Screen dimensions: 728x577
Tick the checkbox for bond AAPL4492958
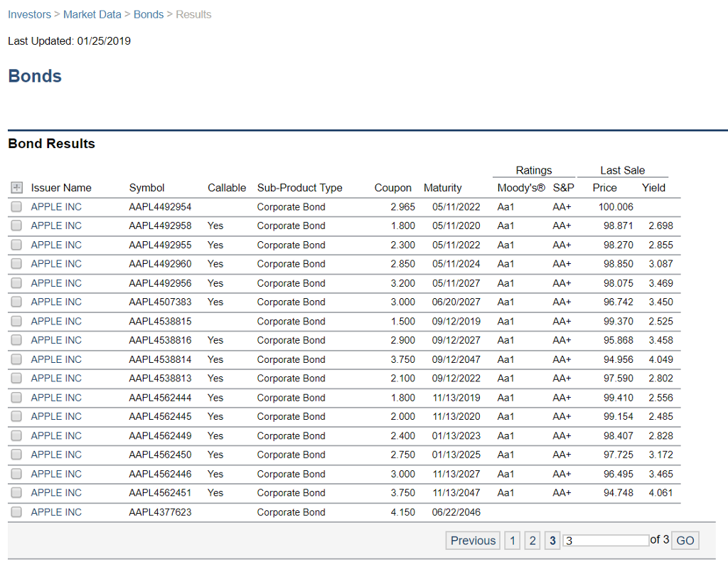tap(16, 226)
